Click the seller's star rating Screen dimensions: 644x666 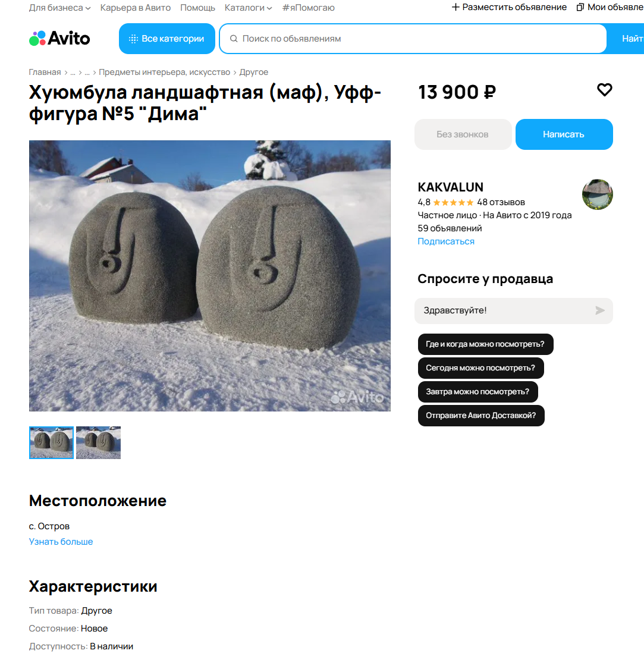[453, 203]
